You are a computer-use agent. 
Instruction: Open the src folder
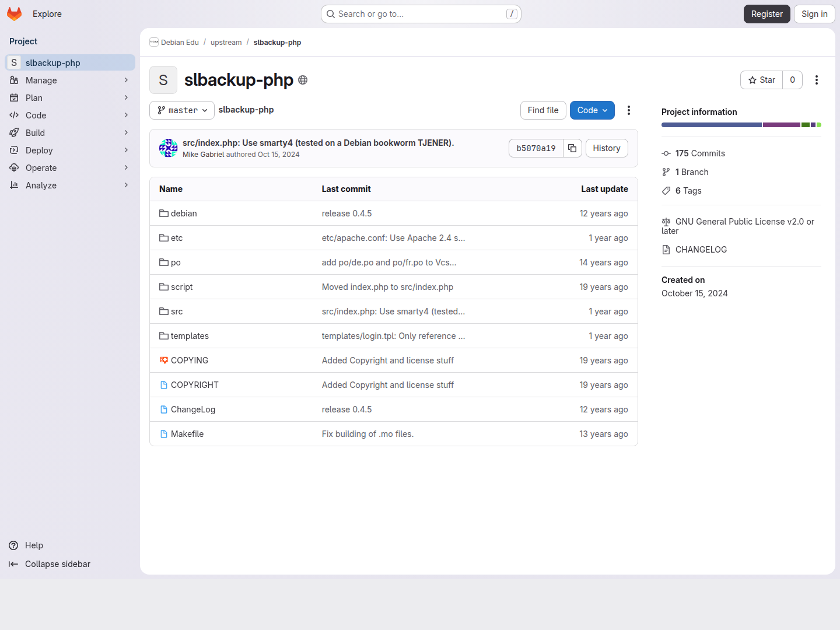tap(177, 311)
